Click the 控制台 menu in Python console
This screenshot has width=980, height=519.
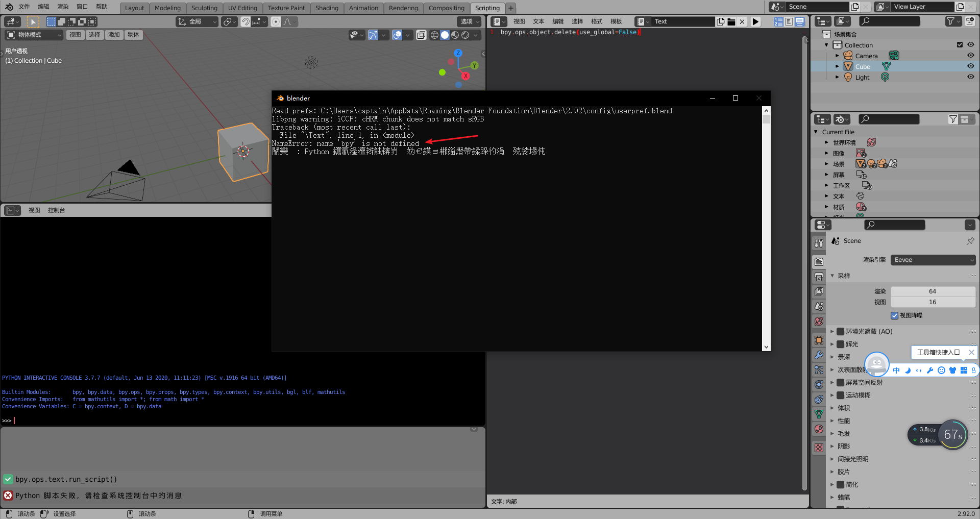(56, 210)
